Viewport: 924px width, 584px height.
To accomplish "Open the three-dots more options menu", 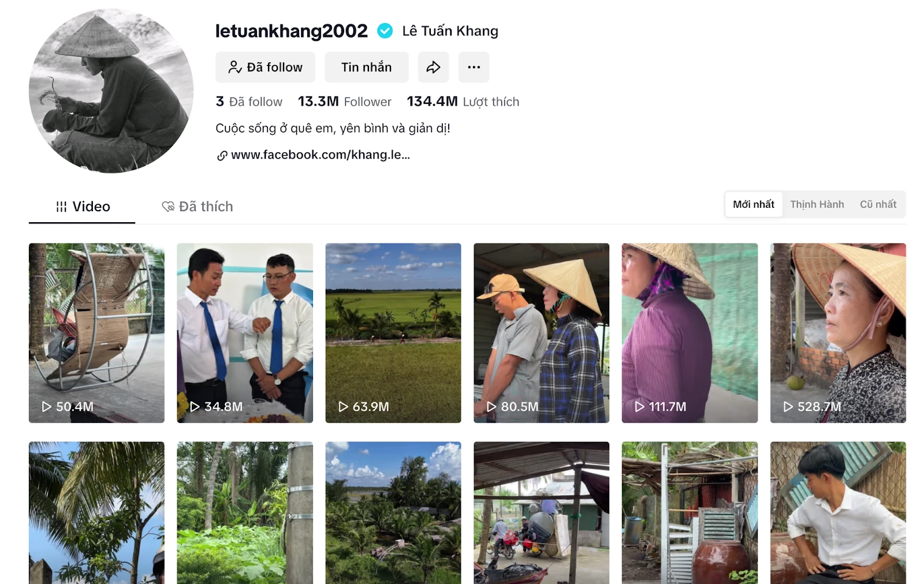I will 474,68.
